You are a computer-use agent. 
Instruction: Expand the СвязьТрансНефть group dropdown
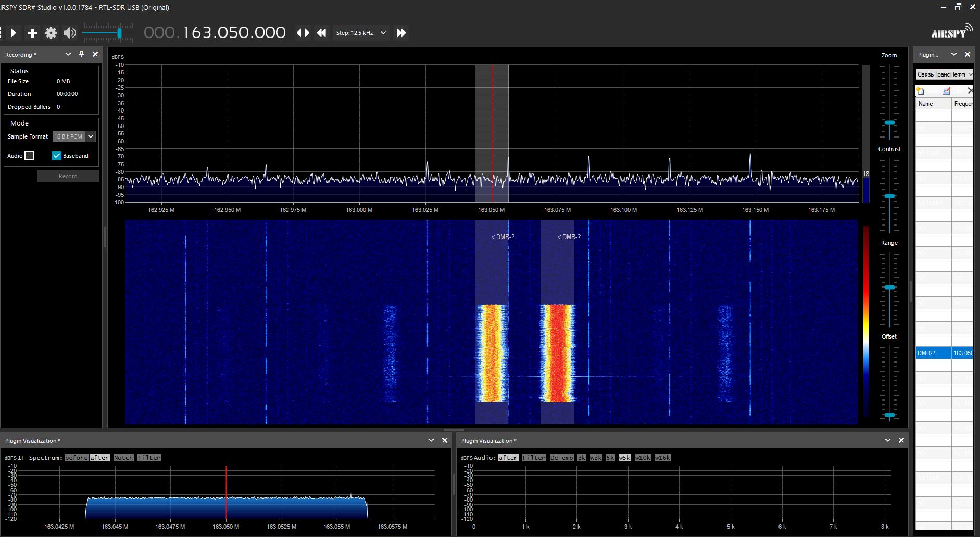click(x=970, y=74)
